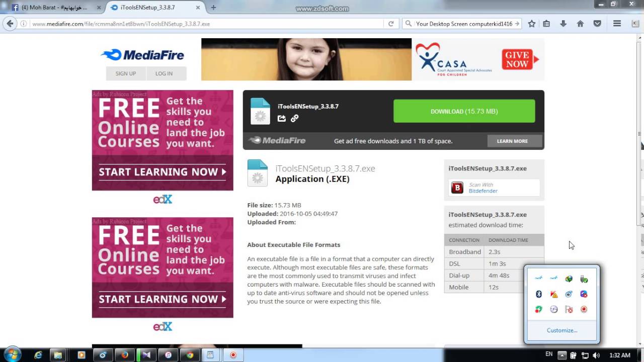
Task: Click the copy link icon under file name
Action: pyautogui.click(x=295, y=118)
